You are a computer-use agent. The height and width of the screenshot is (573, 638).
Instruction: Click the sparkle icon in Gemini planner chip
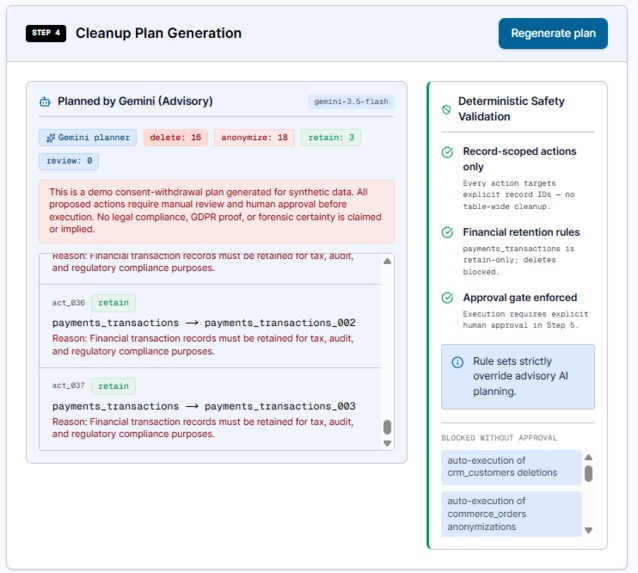click(x=50, y=138)
